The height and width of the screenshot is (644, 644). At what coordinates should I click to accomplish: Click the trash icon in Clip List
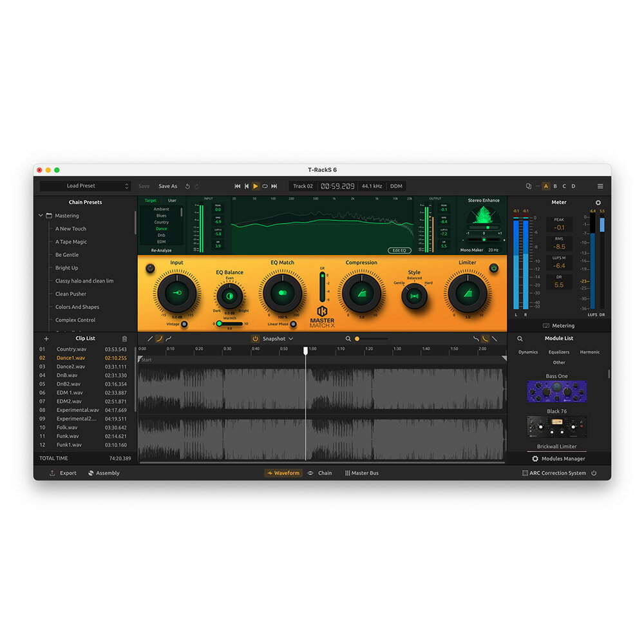click(x=124, y=339)
